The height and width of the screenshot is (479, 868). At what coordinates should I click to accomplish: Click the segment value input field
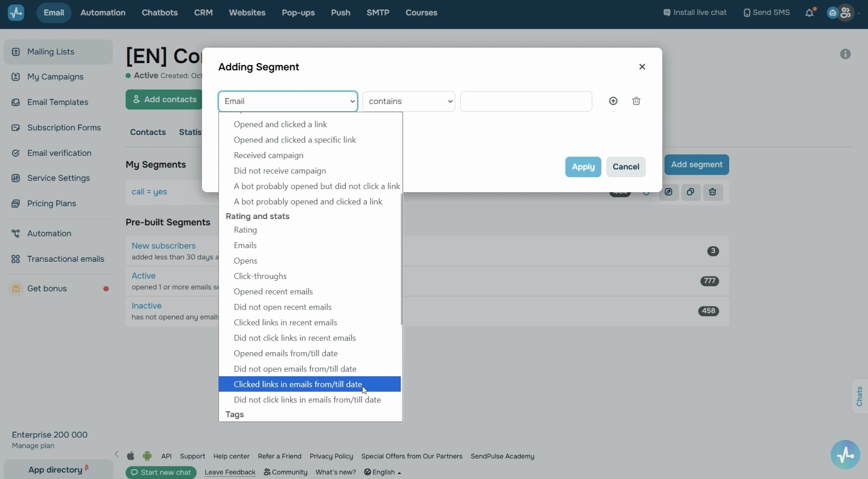coord(526,101)
